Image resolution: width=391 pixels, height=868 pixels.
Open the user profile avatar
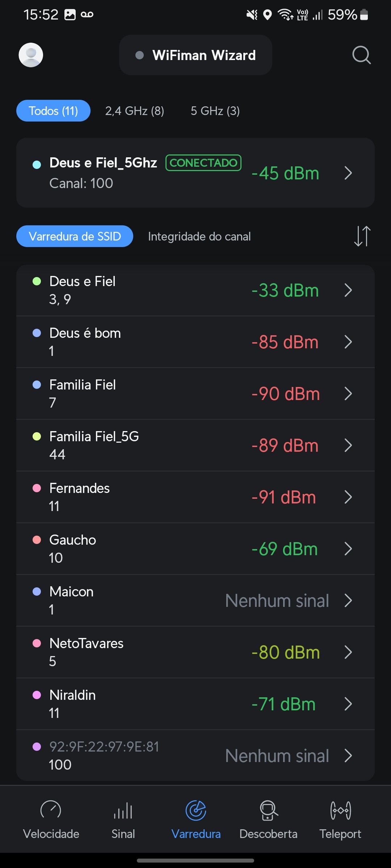[x=31, y=55]
